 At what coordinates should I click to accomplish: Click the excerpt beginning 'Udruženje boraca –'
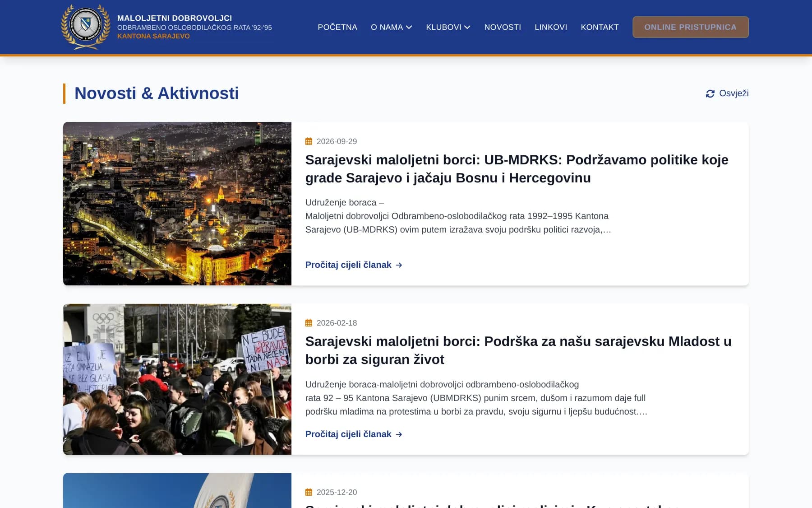coord(458,216)
